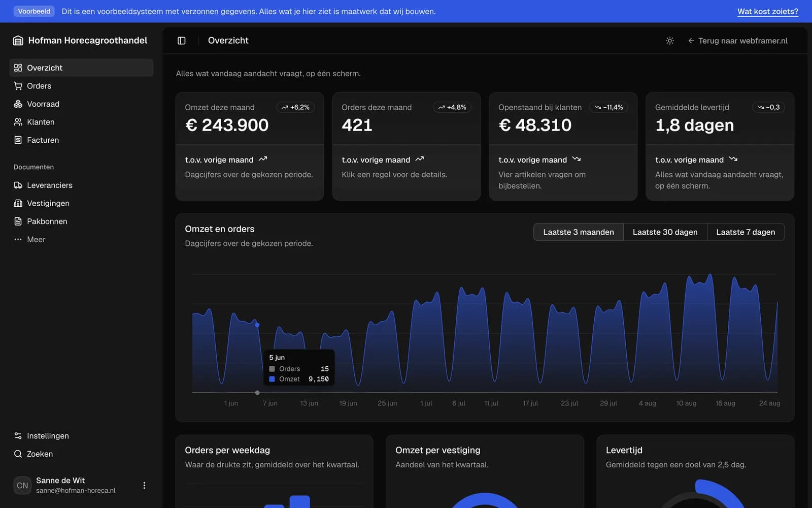The height and width of the screenshot is (508, 812).
Task: Click the Omzet en orders chart title
Action: pyautogui.click(x=220, y=229)
